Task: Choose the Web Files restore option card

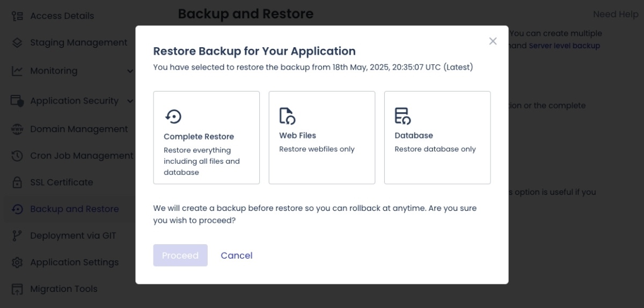Action: [x=321, y=137]
